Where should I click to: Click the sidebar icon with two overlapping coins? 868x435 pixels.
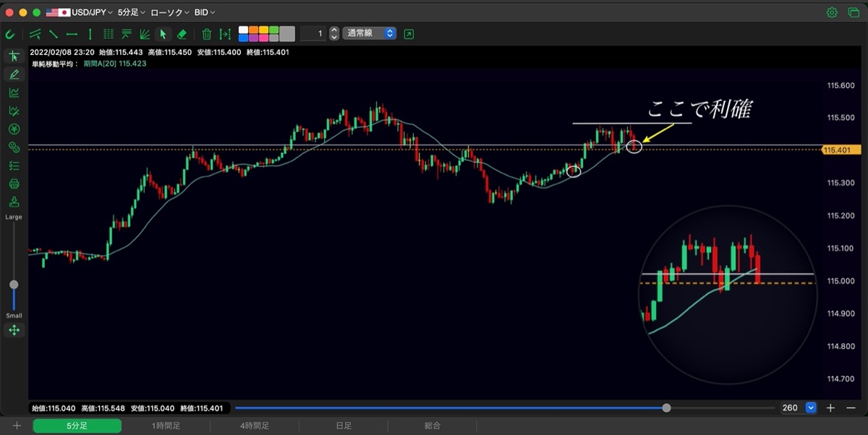point(14,147)
